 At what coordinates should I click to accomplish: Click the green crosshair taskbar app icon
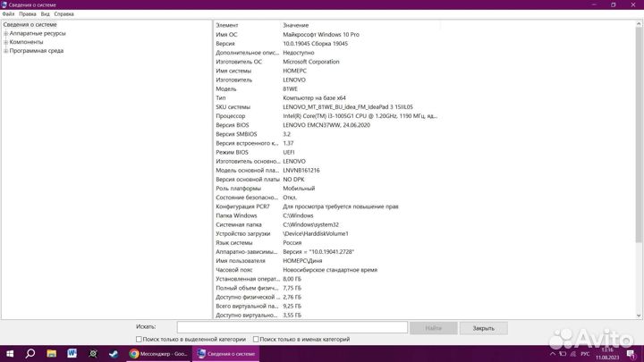tap(93, 354)
